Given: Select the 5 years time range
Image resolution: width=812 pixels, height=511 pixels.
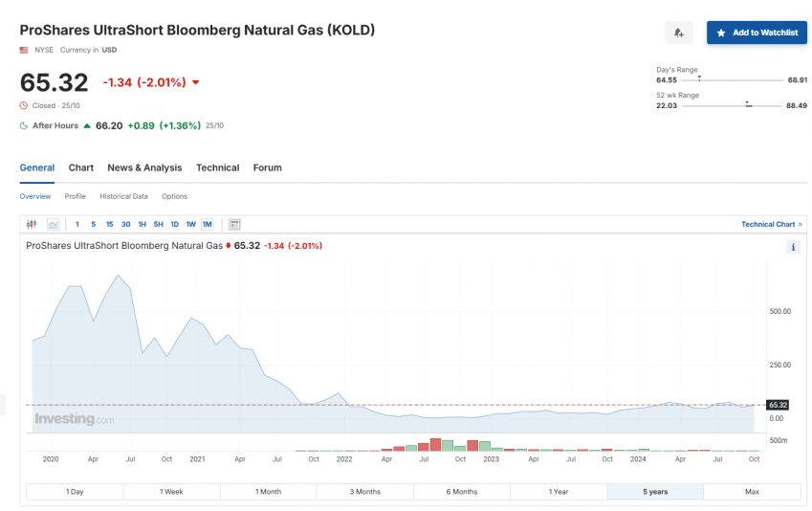Looking at the screenshot, I should pos(655,492).
